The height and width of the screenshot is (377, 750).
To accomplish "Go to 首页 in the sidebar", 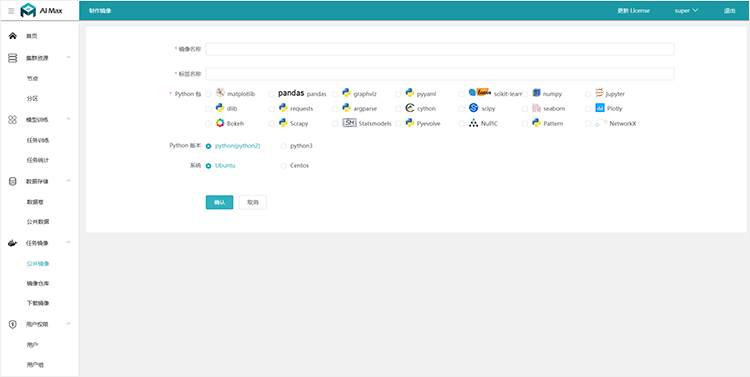I will 32,36.
